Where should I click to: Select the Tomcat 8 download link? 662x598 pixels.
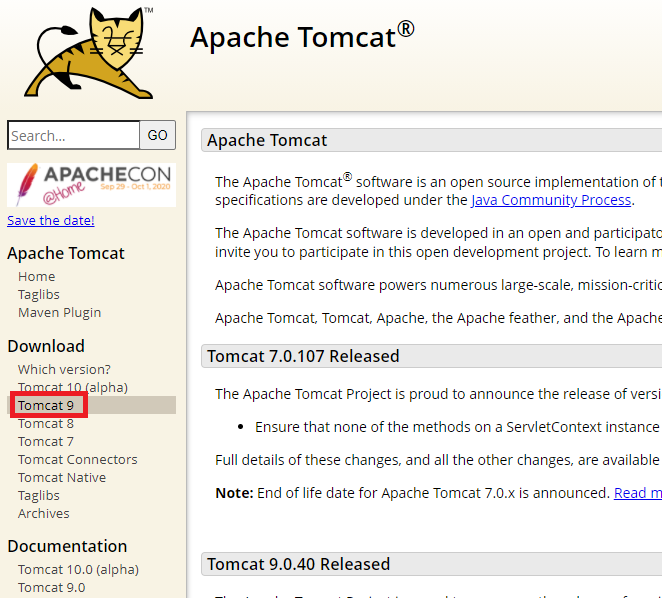point(46,424)
